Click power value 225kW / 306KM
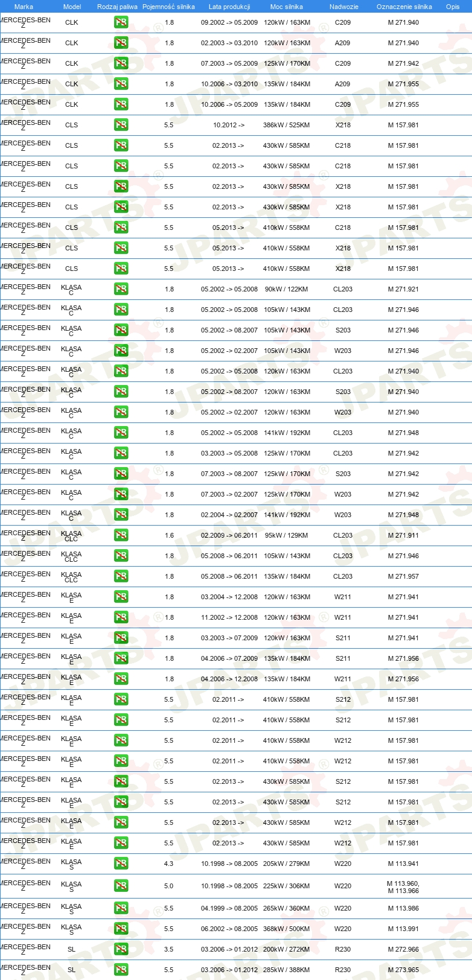The height and width of the screenshot is (980, 472). tap(286, 886)
